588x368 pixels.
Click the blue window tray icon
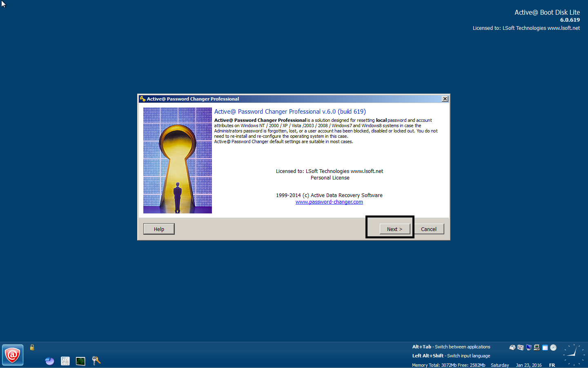(x=545, y=348)
